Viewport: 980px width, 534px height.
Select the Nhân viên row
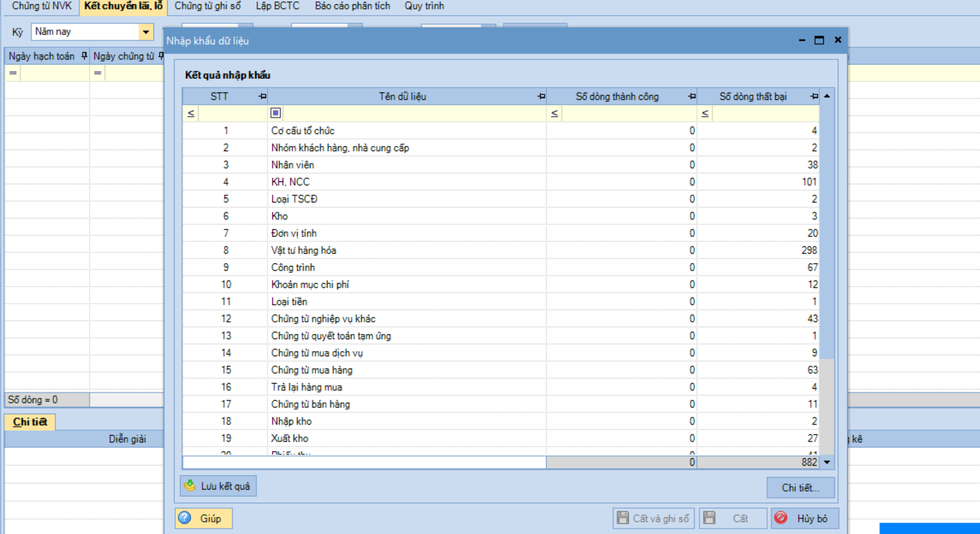tap(501, 165)
